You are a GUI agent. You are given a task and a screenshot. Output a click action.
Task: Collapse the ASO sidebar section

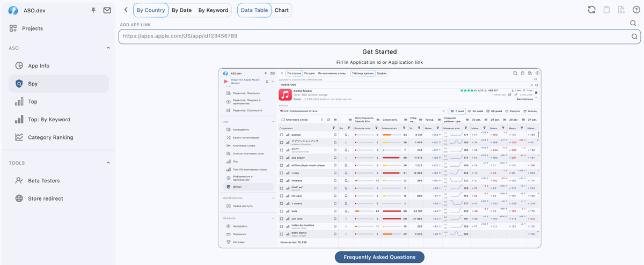tap(108, 48)
